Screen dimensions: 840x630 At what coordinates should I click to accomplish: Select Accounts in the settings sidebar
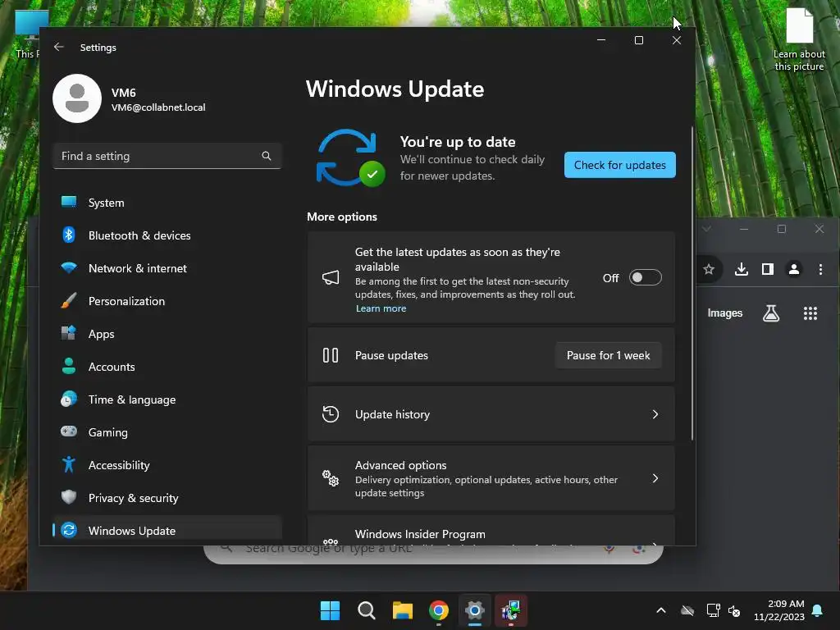[x=167, y=367]
